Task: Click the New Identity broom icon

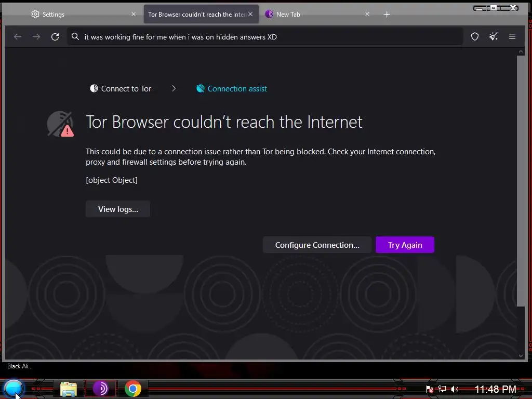Action: [x=494, y=37]
